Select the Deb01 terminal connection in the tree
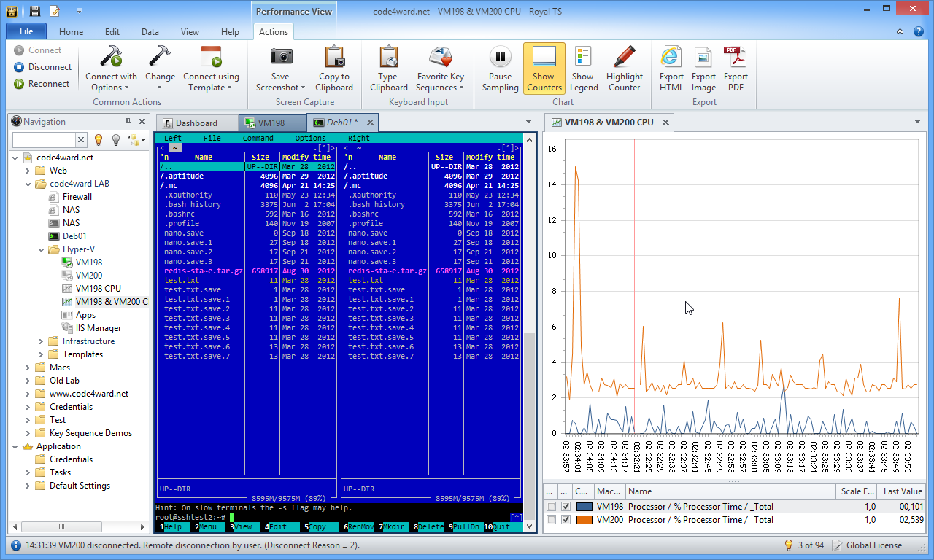This screenshot has width=934, height=560. [67, 236]
